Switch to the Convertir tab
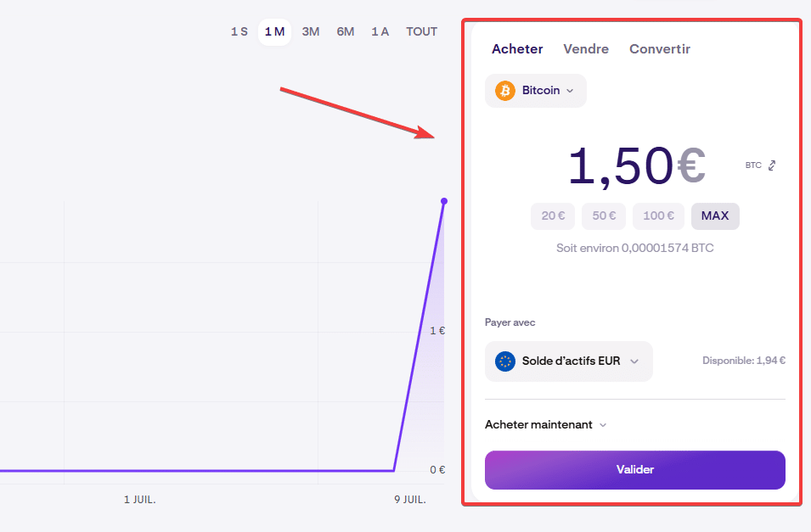811x532 pixels. click(660, 49)
